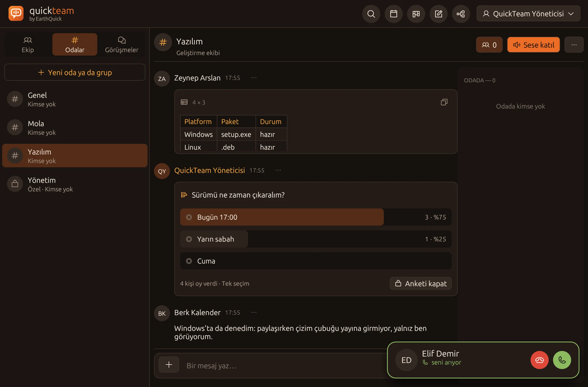The height and width of the screenshot is (387, 588).
Task: Switch to Ekip tab
Action: (x=28, y=45)
